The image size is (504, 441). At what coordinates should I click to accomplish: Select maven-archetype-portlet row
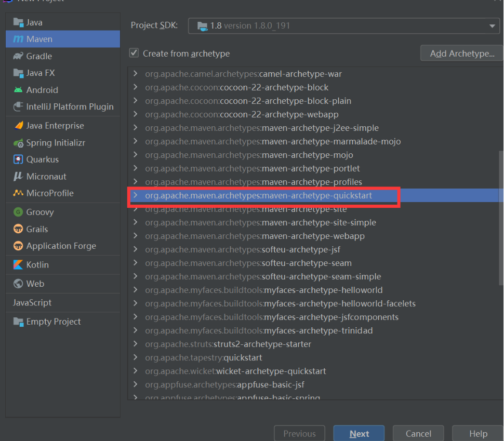(x=315, y=168)
